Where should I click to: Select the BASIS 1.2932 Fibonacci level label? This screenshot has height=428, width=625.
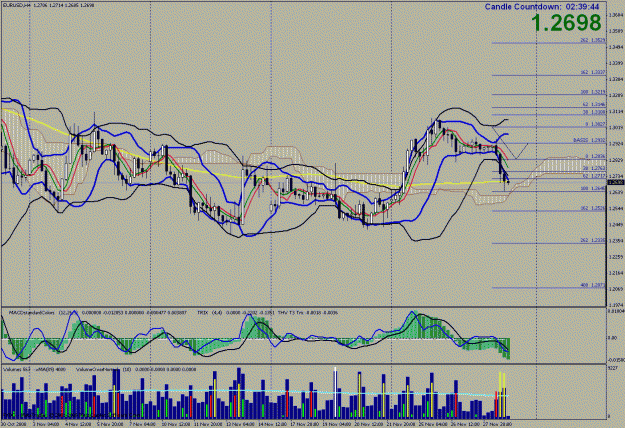[590, 140]
